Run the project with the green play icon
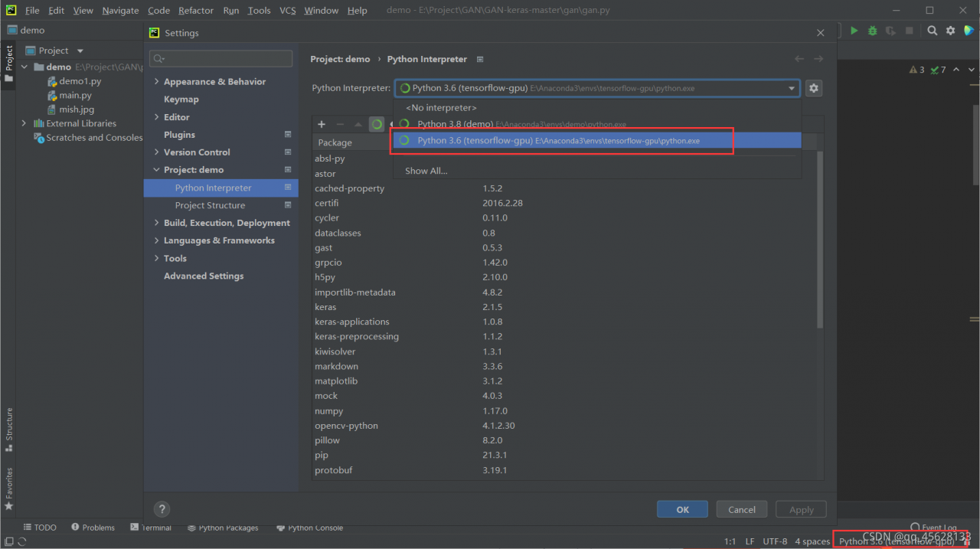This screenshot has width=980, height=549. pyautogui.click(x=854, y=31)
